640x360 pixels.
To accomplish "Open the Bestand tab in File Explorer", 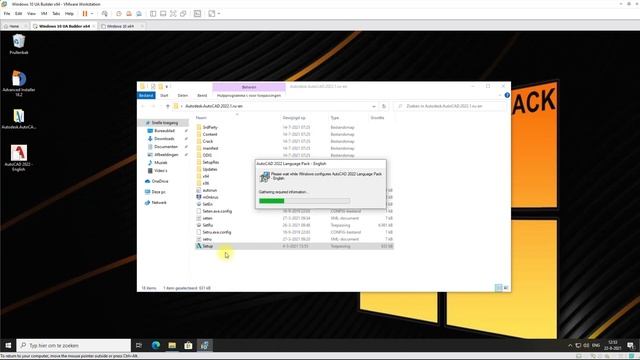I will click(x=146, y=96).
